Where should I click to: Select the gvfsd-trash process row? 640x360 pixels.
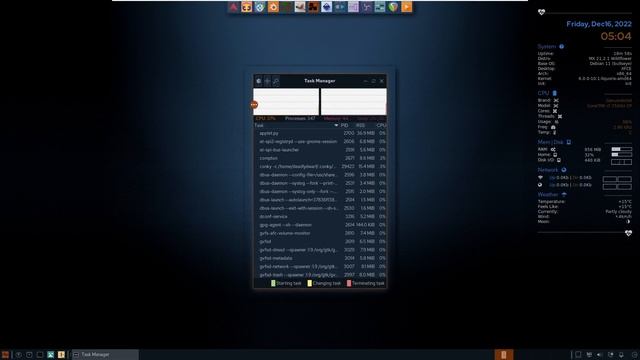[x=320, y=275]
